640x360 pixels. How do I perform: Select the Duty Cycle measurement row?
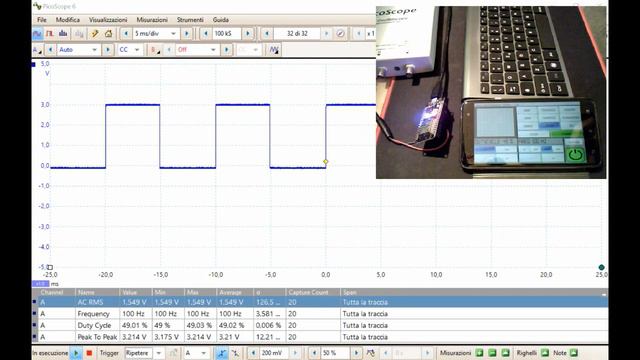(x=320, y=325)
